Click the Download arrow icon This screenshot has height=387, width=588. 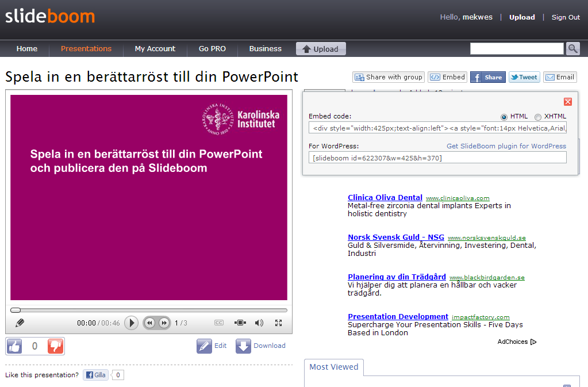pyautogui.click(x=243, y=346)
